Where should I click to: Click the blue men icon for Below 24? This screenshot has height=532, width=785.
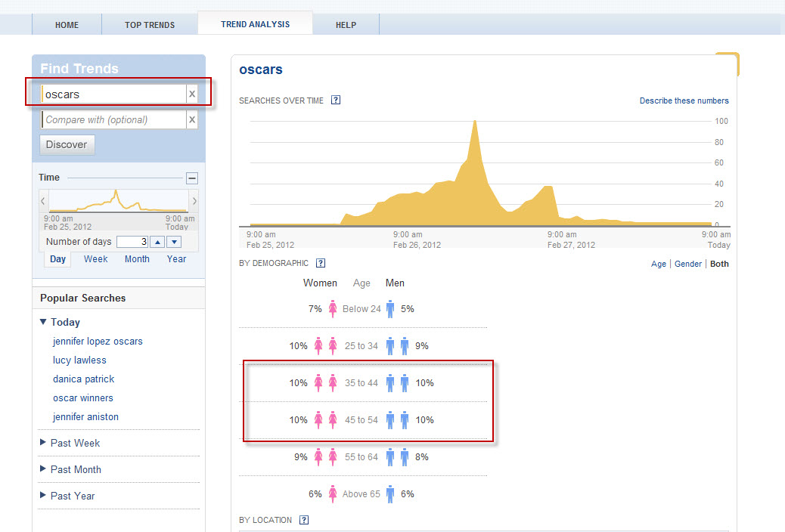pyautogui.click(x=390, y=309)
